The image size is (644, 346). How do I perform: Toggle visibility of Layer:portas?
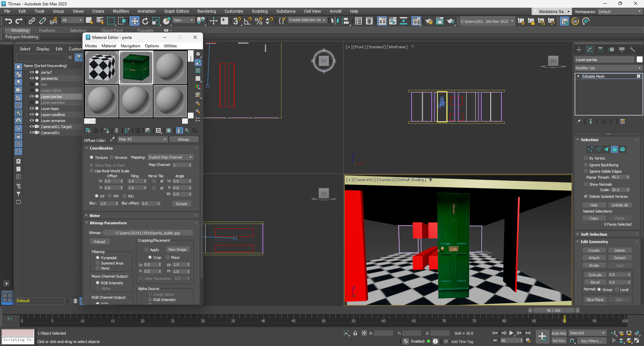[x=32, y=97]
